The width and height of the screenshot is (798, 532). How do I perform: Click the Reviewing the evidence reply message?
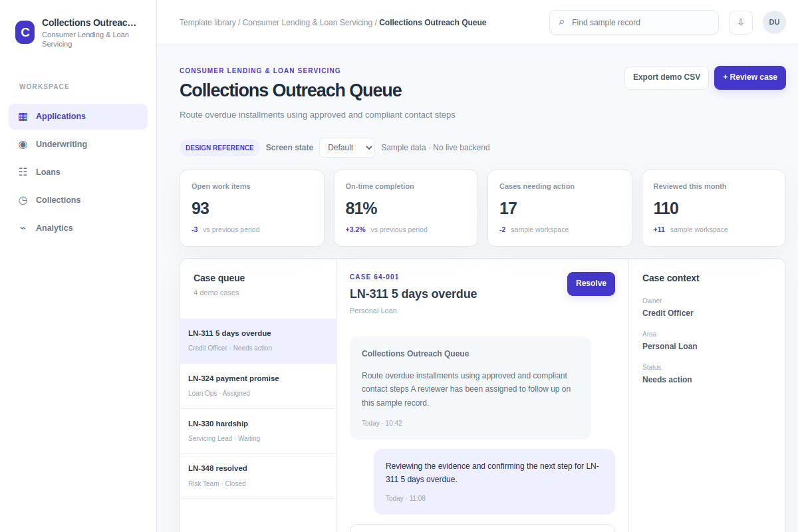point(494,481)
